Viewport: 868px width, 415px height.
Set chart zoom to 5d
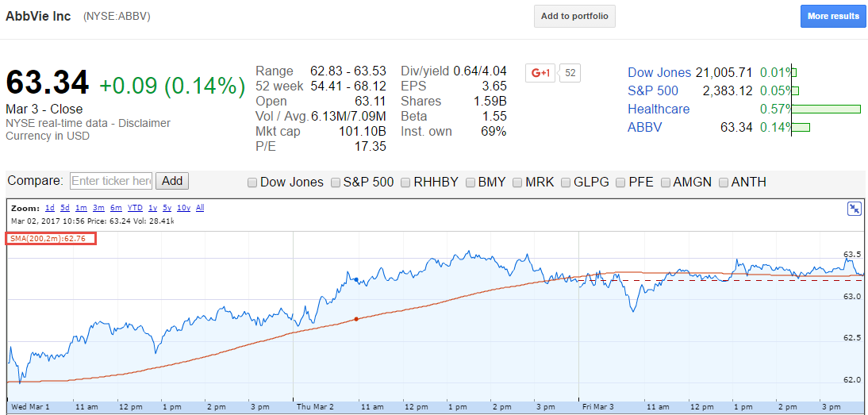(x=65, y=208)
